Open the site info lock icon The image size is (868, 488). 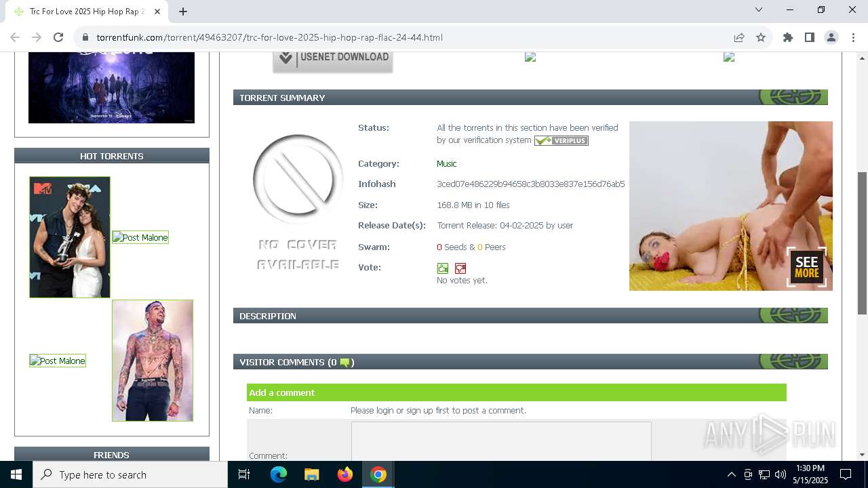coord(85,37)
